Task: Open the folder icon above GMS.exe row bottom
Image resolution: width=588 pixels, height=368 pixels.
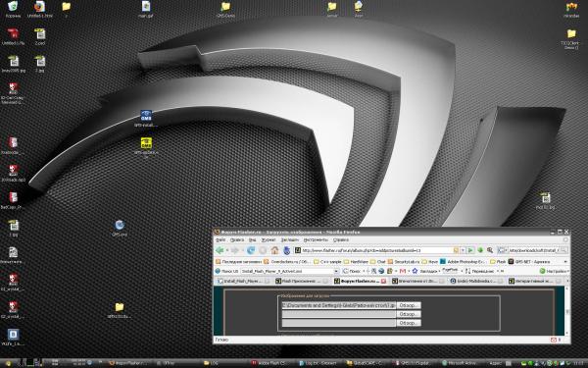Action: click(x=120, y=310)
